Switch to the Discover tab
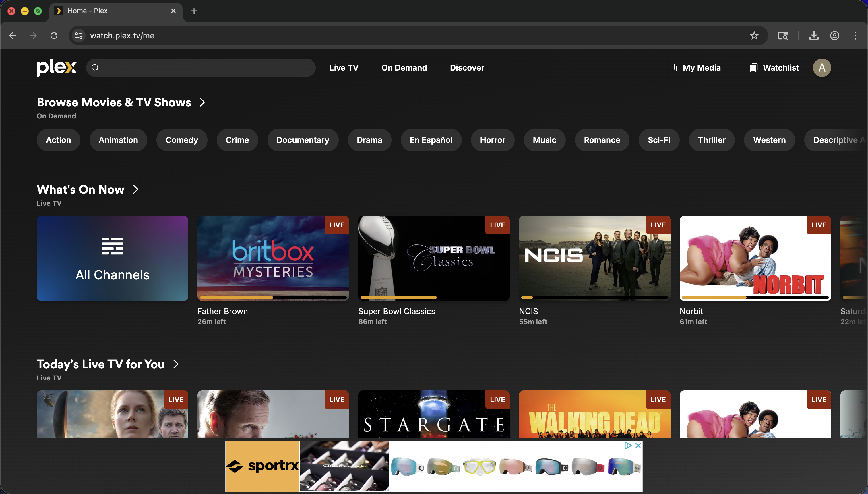Image resolution: width=868 pixels, height=494 pixels. 466,67
